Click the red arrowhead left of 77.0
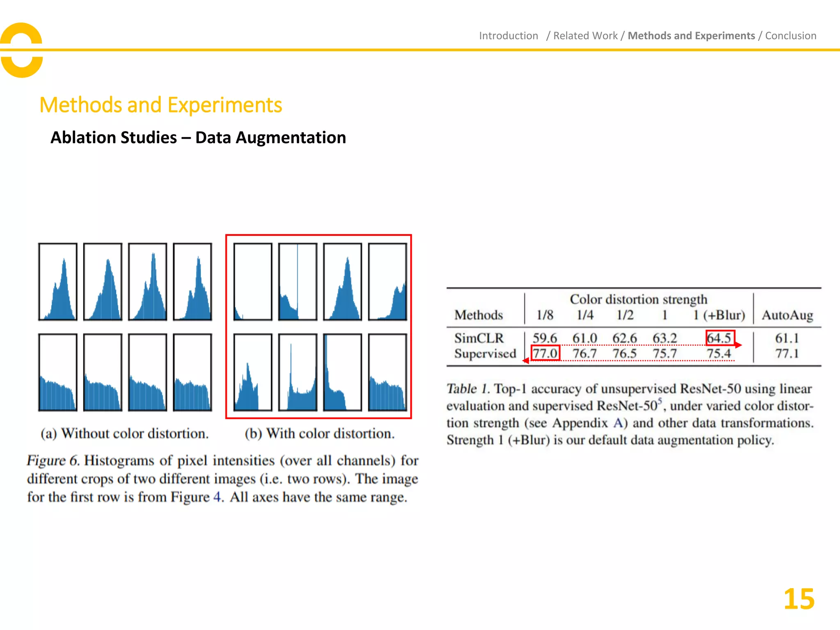The width and height of the screenshot is (840, 630). 525,361
